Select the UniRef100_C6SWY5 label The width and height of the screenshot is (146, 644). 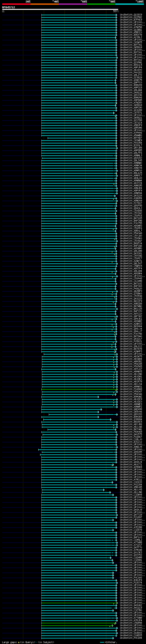[131, 42]
